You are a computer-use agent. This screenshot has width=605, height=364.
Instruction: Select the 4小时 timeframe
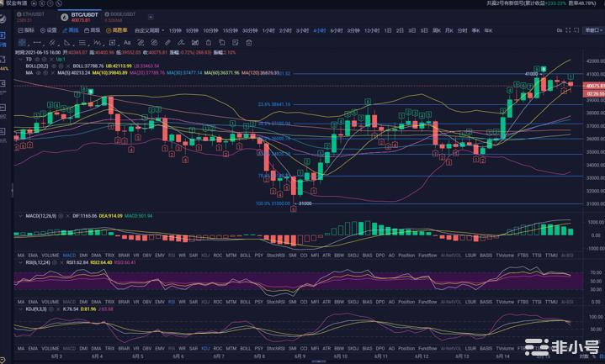point(320,30)
